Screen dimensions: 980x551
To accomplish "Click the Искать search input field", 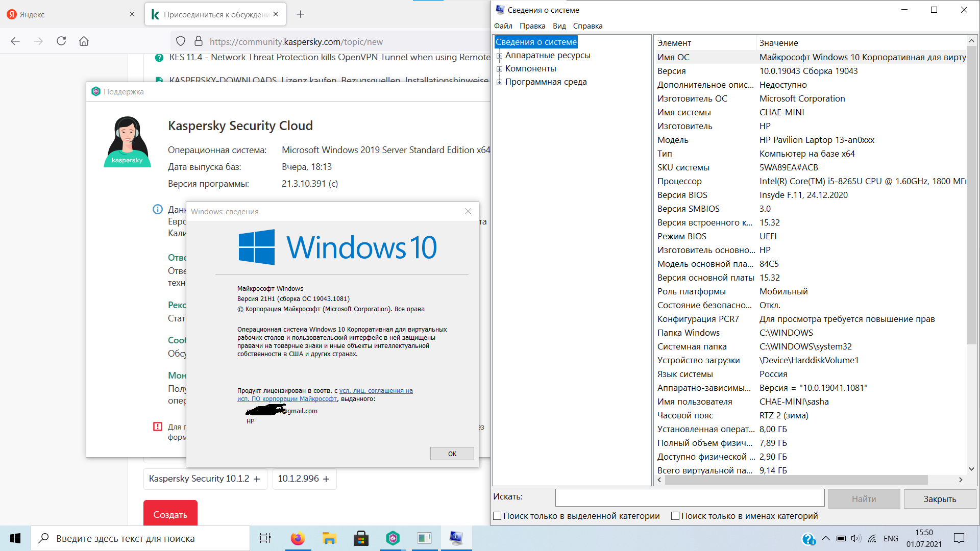I will coord(690,497).
